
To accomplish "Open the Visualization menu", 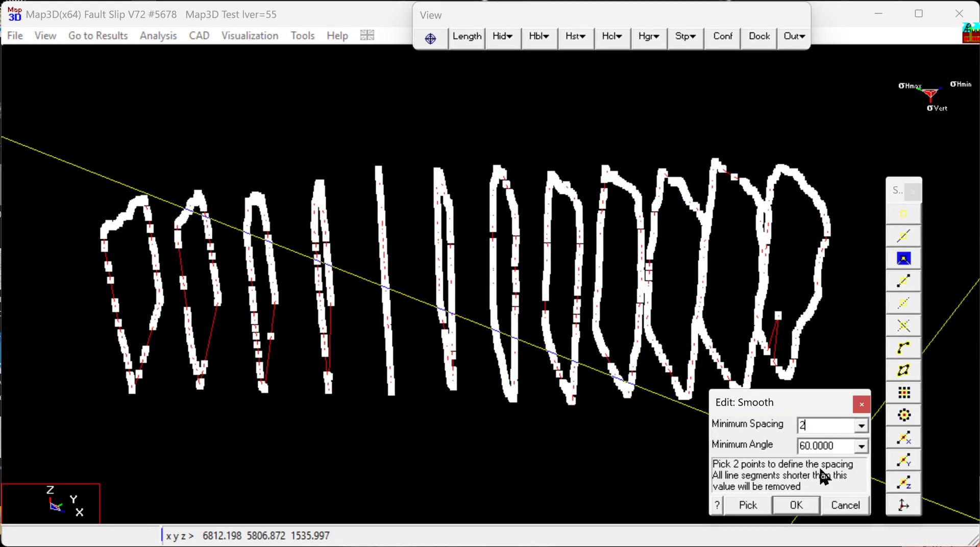I will [250, 36].
